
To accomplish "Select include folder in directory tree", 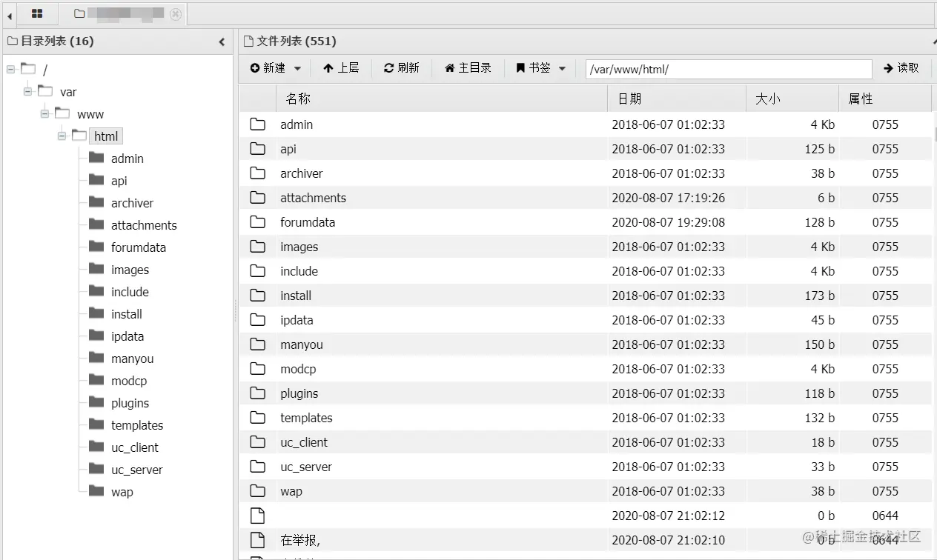I will click(x=130, y=292).
